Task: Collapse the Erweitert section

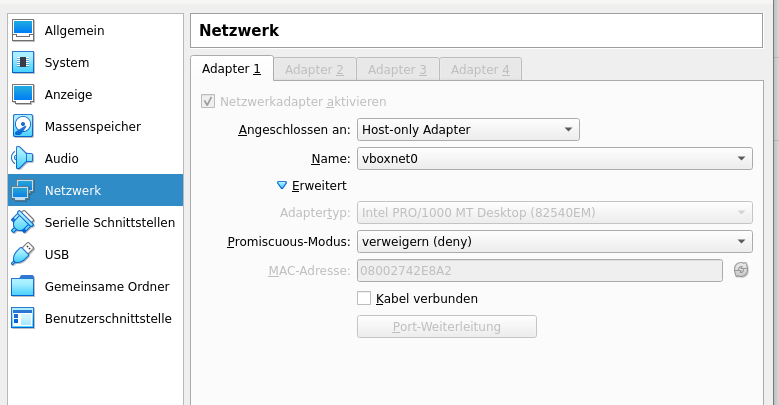Action: coord(282,185)
